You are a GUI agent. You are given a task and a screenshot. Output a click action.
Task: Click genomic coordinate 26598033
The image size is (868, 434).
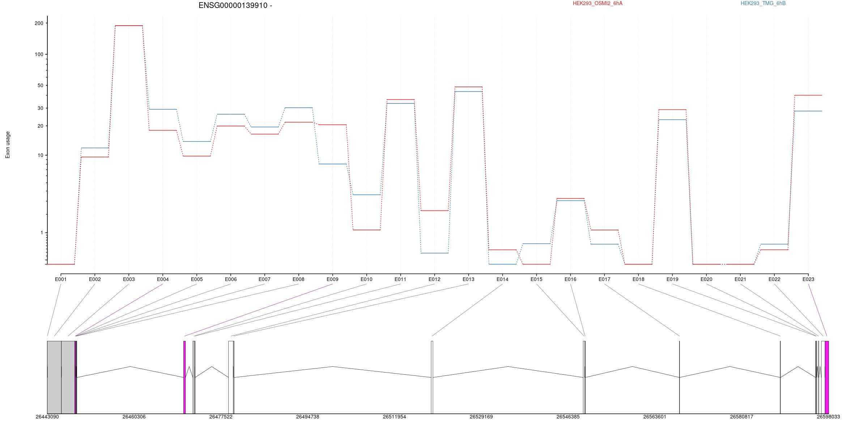click(x=828, y=417)
